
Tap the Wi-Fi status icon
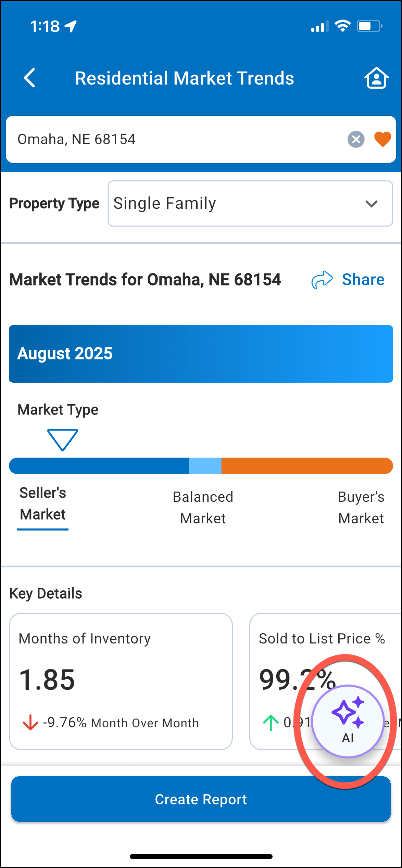click(342, 26)
